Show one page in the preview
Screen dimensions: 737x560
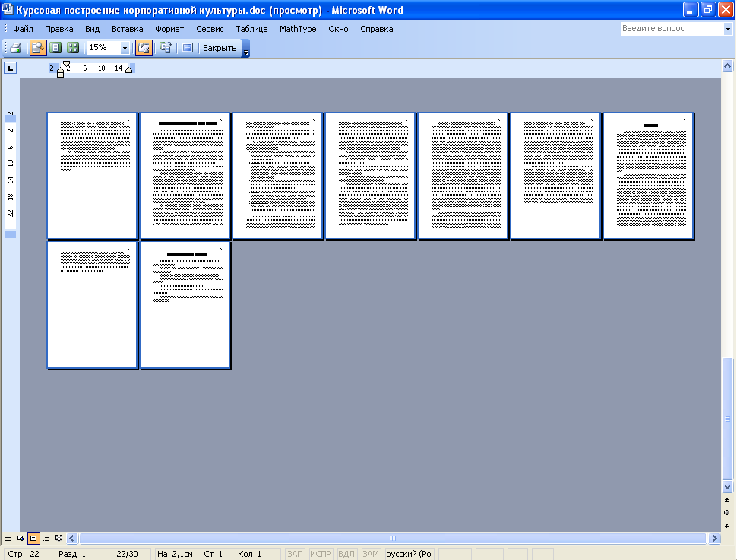(x=55, y=47)
